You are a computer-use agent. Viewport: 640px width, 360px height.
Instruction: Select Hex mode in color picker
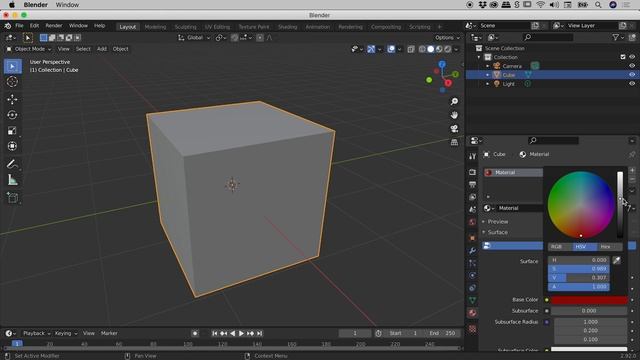coord(605,247)
